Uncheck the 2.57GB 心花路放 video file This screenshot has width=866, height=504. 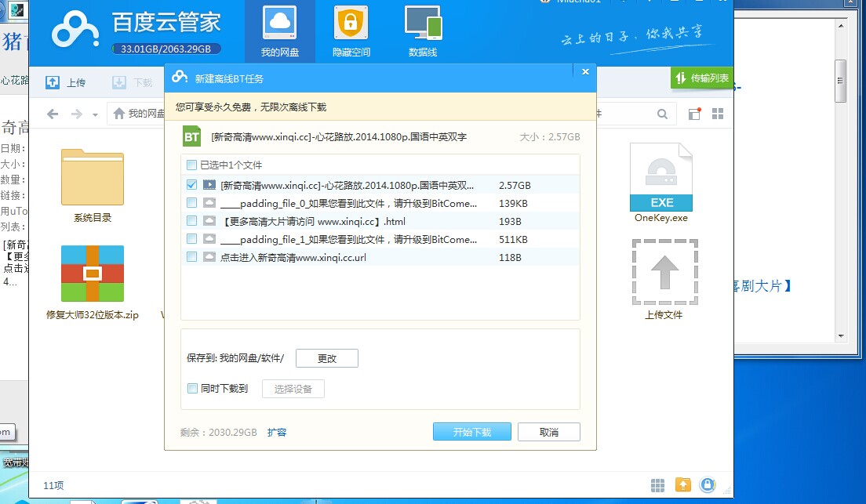point(191,185)
